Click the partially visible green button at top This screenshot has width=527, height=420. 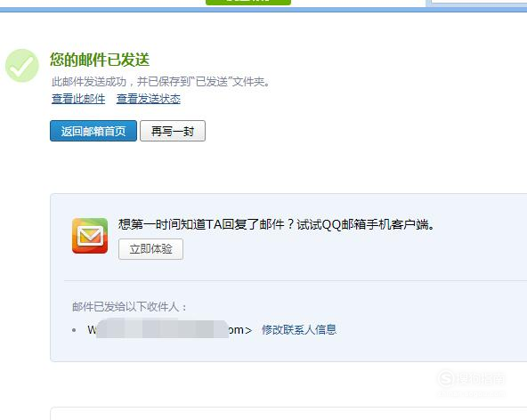pyautogui.click(x=248, y=3)
